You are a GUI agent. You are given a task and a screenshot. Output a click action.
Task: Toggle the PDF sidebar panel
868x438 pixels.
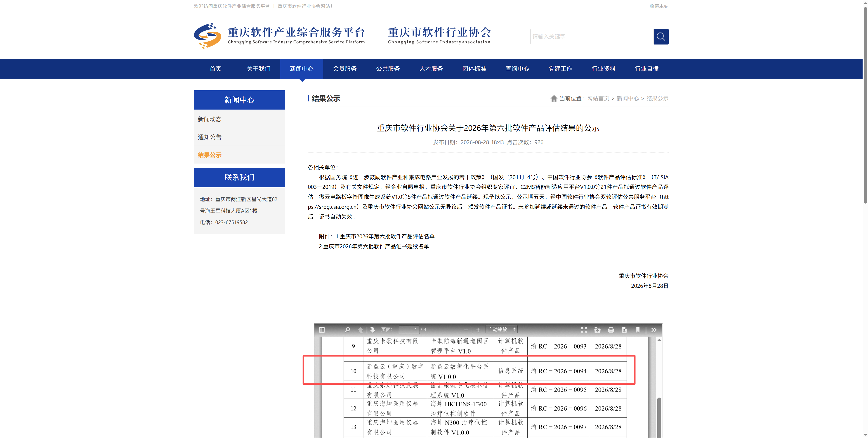[x=322, y=330]
